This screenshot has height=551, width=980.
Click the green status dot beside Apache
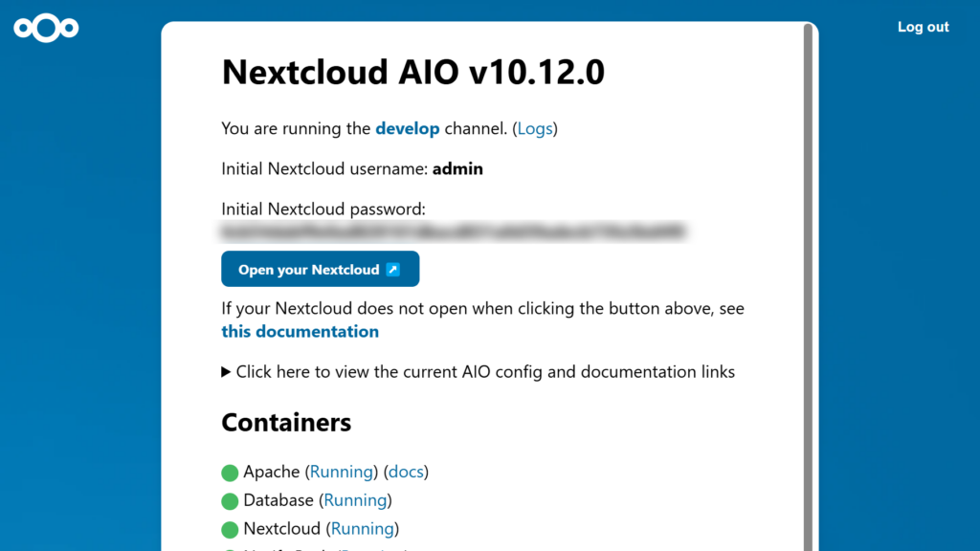(229, 472)
